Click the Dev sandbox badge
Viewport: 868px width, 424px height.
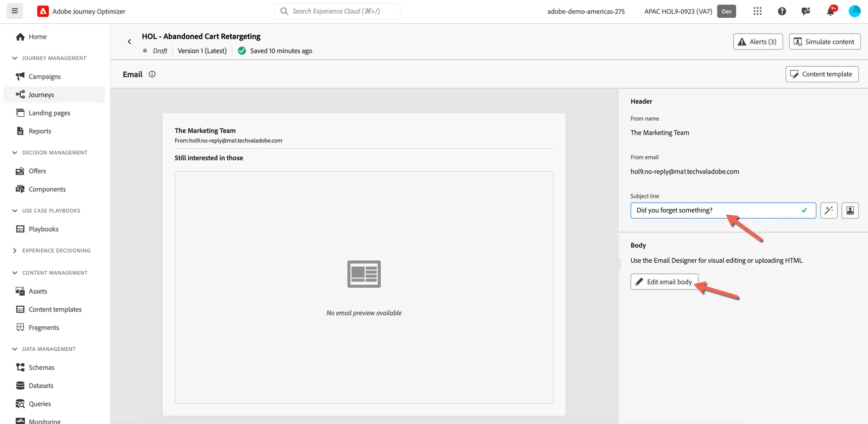click(x=727, y=11)
